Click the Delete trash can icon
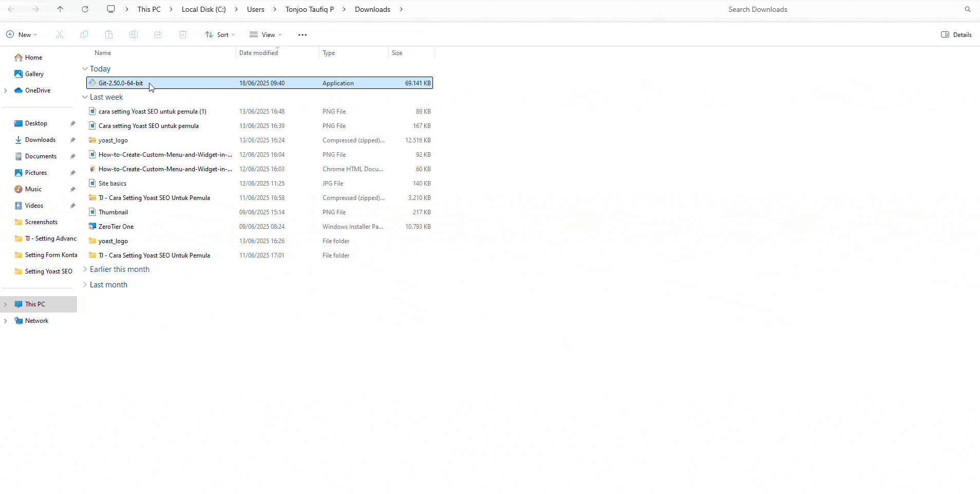This screenshot has width=980, height=494. [x=183, y=34]
